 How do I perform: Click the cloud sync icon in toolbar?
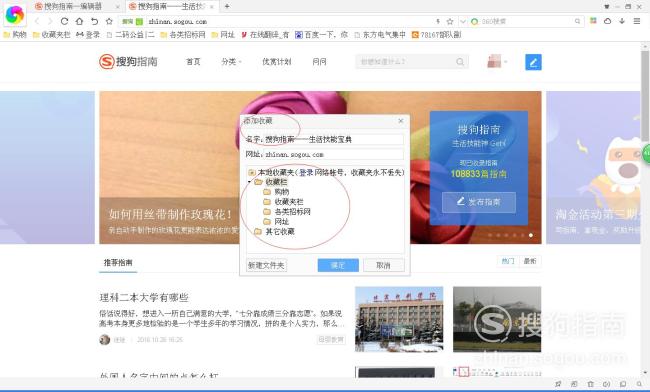(607, 21)
